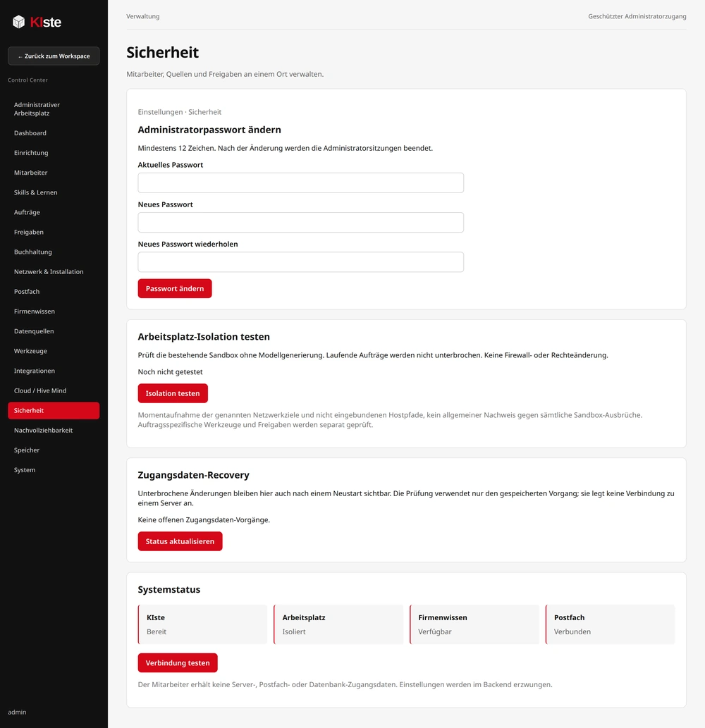Open the System sidebar item

[x=54, y=470]
